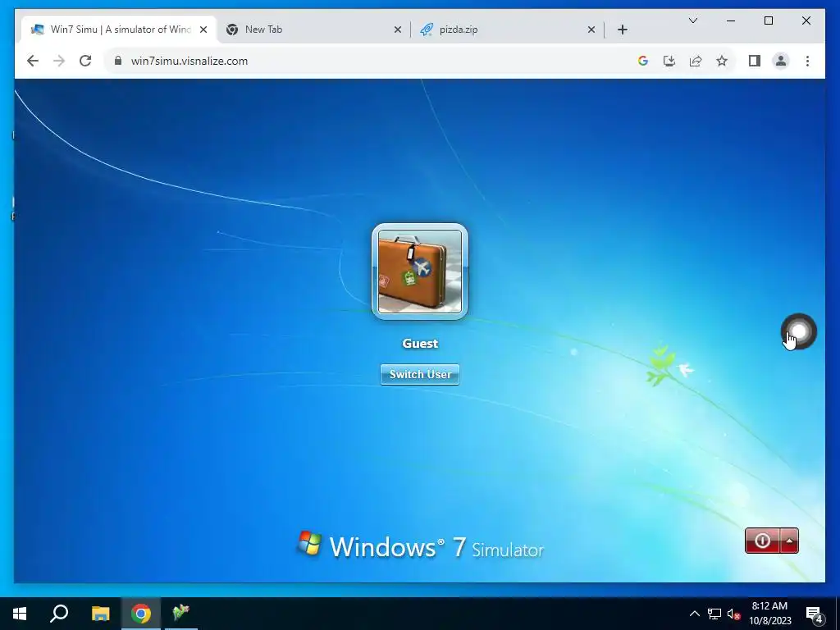Expand the shutdown options arrow
Viewport: 840px width, 630px height.
790,541
